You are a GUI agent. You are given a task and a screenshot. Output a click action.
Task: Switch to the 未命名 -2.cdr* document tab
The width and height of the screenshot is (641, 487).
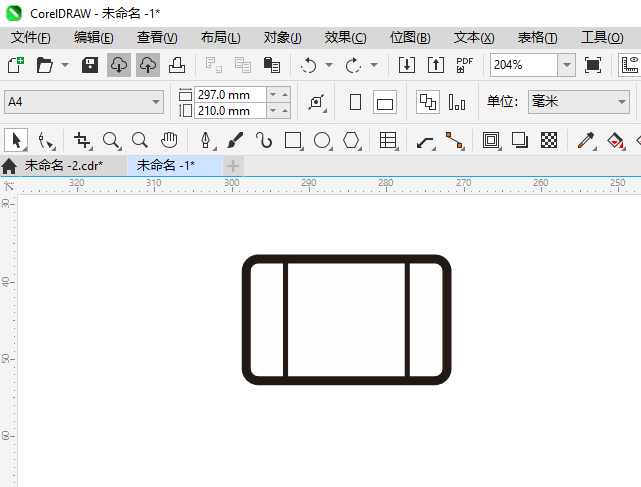(63, 165)
